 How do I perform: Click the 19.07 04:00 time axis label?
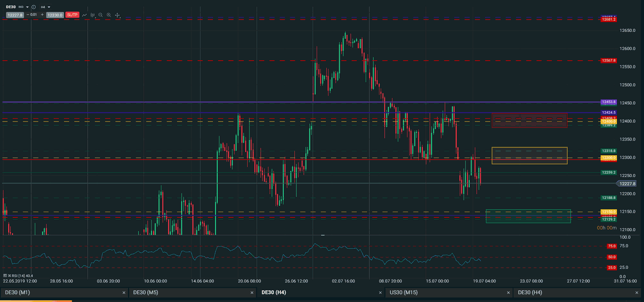coord(484,281)
